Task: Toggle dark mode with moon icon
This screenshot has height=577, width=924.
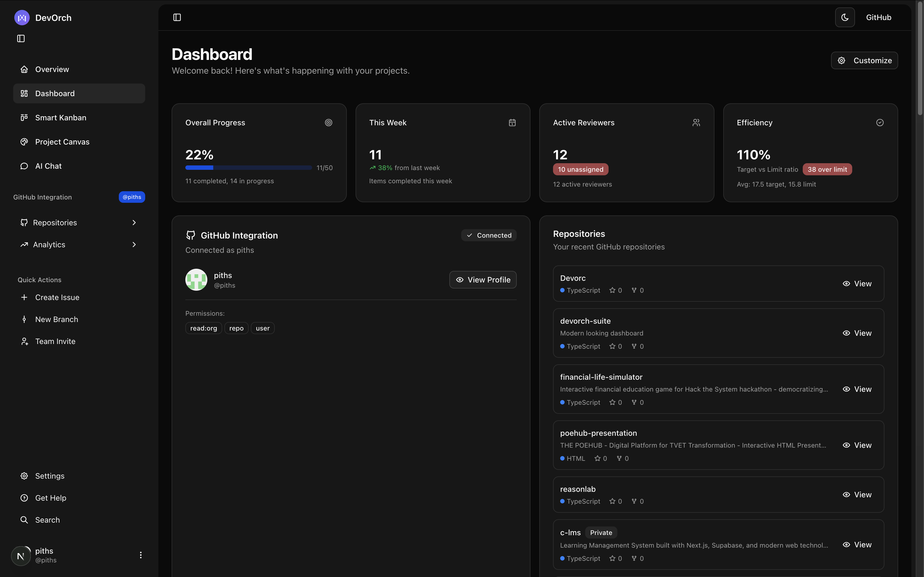Action: click(x=845, y=18)
